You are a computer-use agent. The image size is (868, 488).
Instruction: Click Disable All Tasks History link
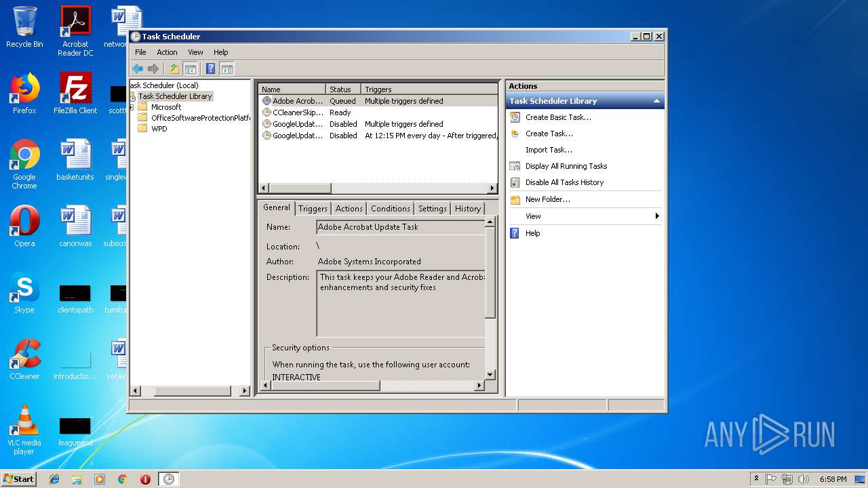coord(564,182)
